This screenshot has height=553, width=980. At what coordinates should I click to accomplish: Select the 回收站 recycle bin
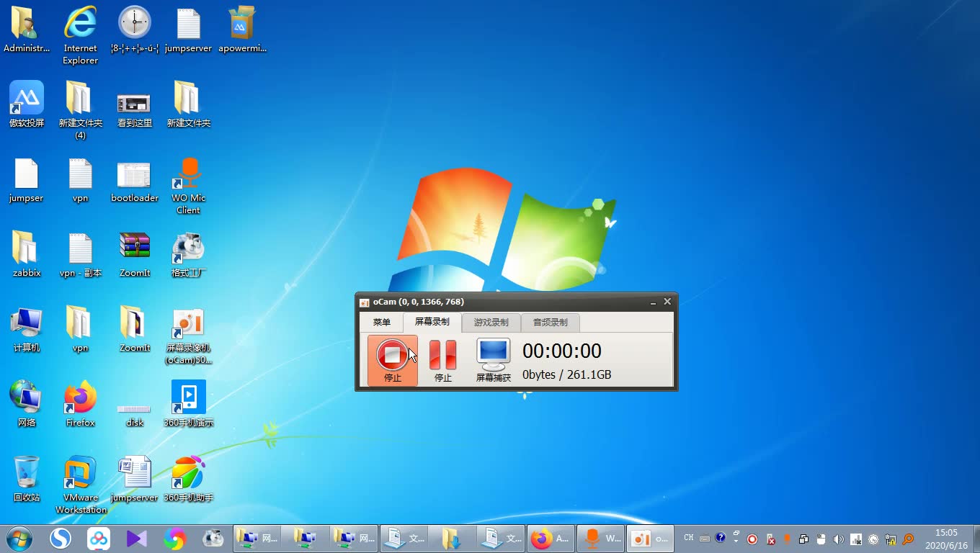coord(27,480)
